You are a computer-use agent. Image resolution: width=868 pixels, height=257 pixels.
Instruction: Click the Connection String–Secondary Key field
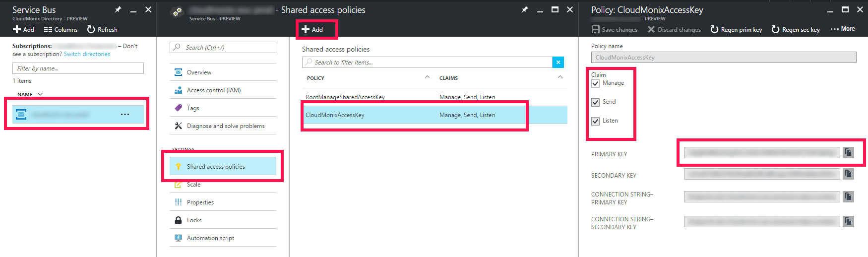762,221
